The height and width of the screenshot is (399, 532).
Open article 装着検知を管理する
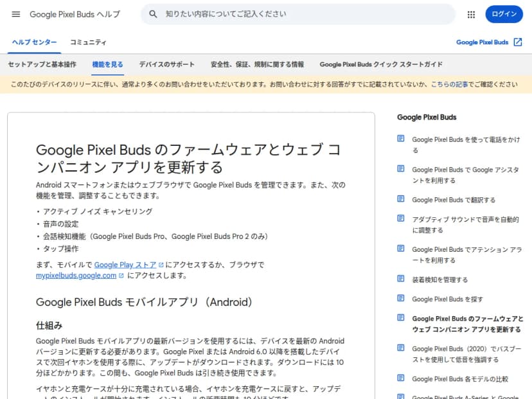pos(439,279)
